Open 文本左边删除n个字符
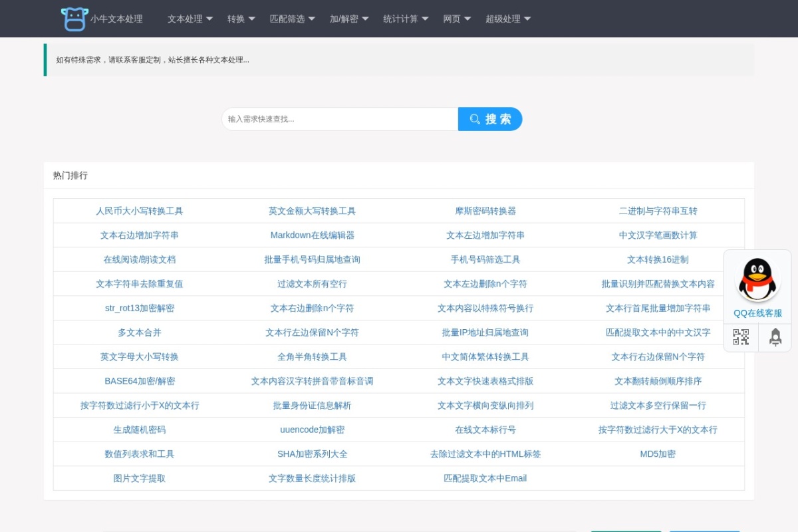This screenshot has width=798, height=532. [x=485, y=284]
